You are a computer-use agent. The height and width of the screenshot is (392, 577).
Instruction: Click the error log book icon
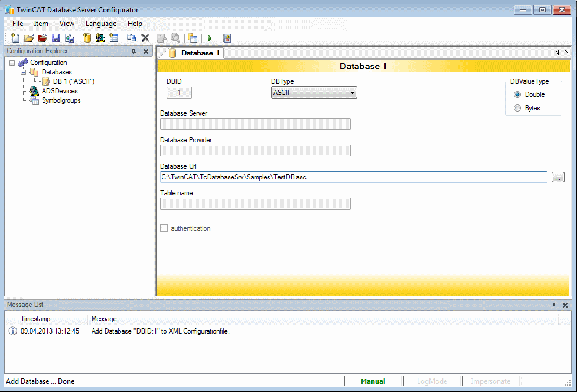[x=227, y=38]
